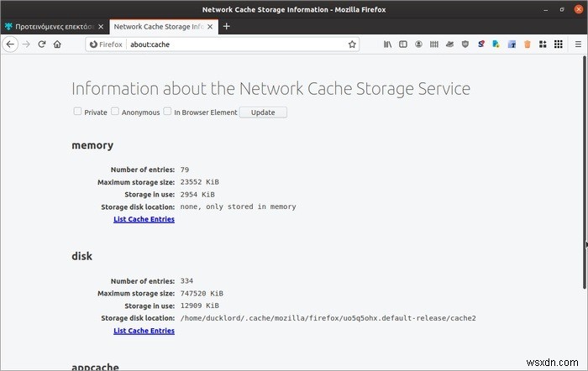
Task: Open the Library toolbar icon
Action: (x=388, y=44)
